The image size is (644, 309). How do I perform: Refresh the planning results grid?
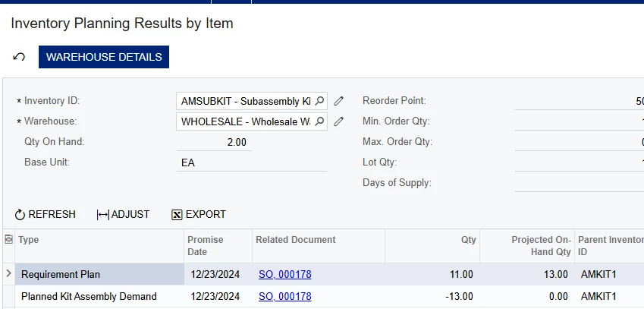(46, 215)
